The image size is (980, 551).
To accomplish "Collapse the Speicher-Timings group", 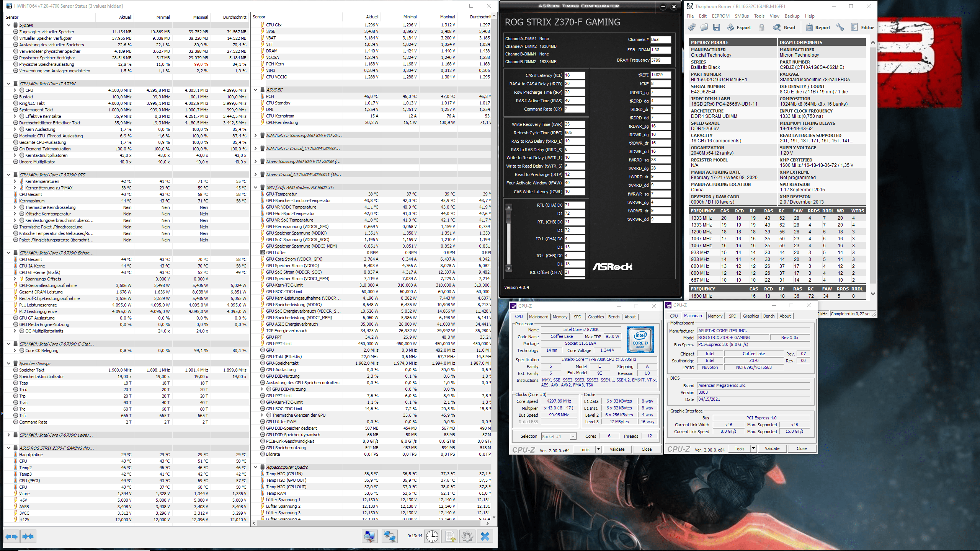I will click(x=9, y=364).
